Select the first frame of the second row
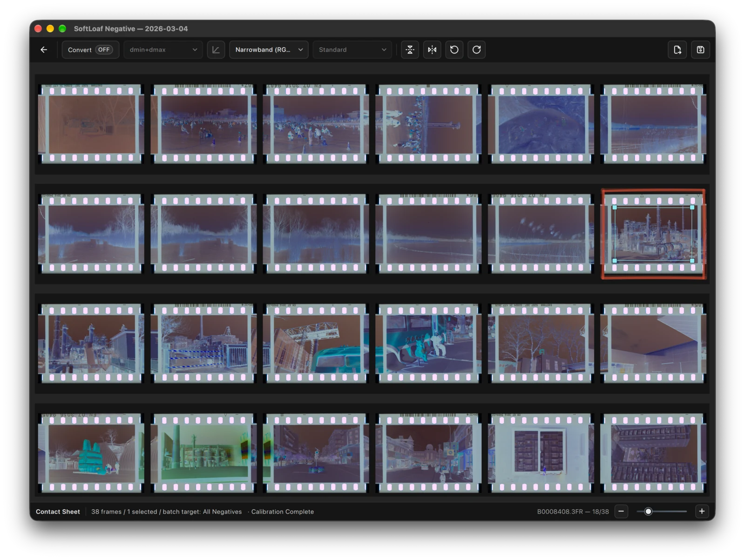This screenshot has height=560, width=745. 91,234
